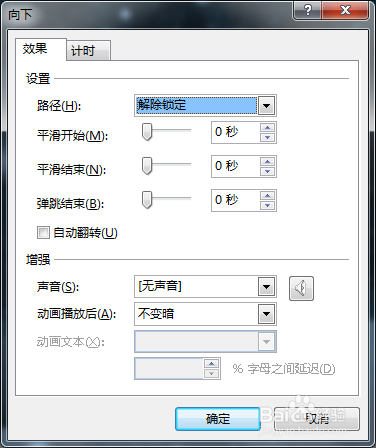Close the 向下 dialog window
This screenshot has height=448, width=376.
click(x=345, y=11)
